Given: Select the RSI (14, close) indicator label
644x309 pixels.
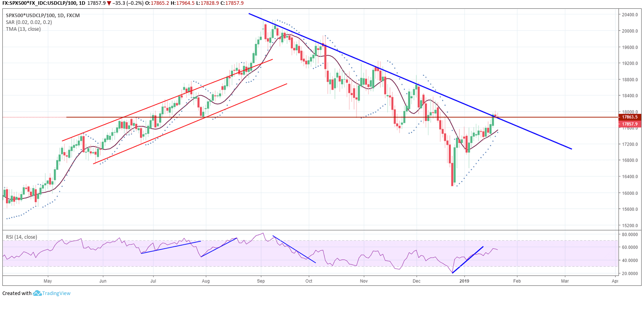Looking at the screenshot, I should (22, 237).
